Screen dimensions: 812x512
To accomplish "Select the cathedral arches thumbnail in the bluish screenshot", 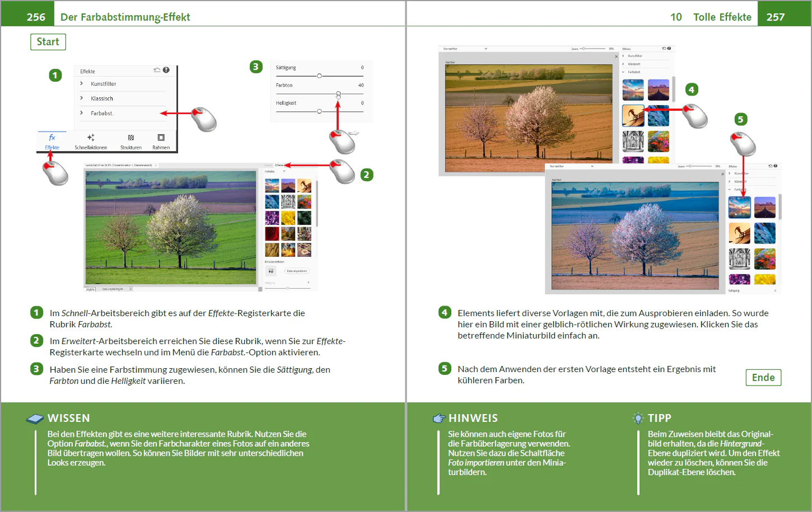I will 739,259.
